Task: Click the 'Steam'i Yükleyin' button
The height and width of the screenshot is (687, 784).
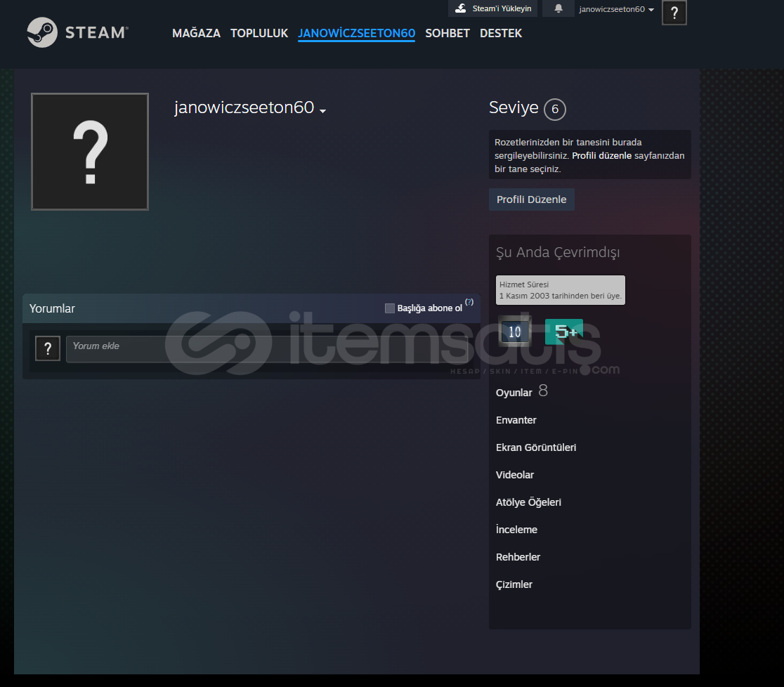Action: (x=492, y=8)
